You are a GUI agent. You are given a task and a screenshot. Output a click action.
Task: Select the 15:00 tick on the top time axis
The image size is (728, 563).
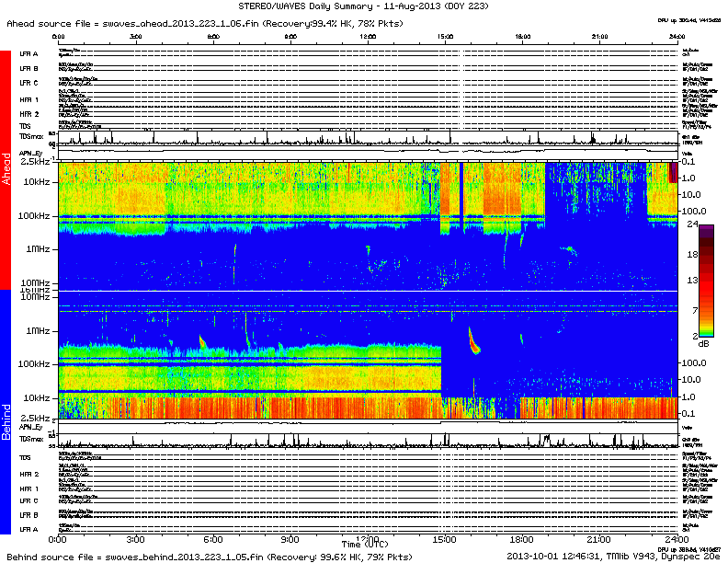click(x=446, y=37)
